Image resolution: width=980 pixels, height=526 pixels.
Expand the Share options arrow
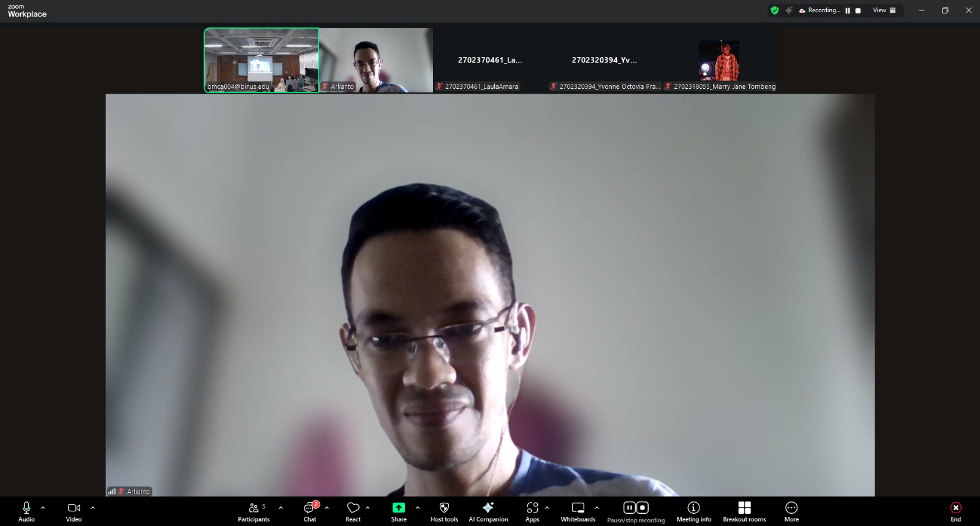click(x=418, y=508)
